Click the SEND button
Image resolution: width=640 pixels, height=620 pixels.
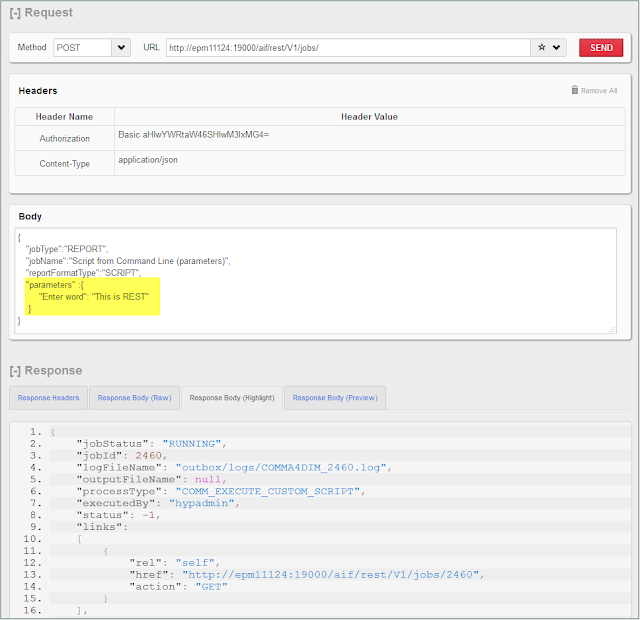coord(601,48)
